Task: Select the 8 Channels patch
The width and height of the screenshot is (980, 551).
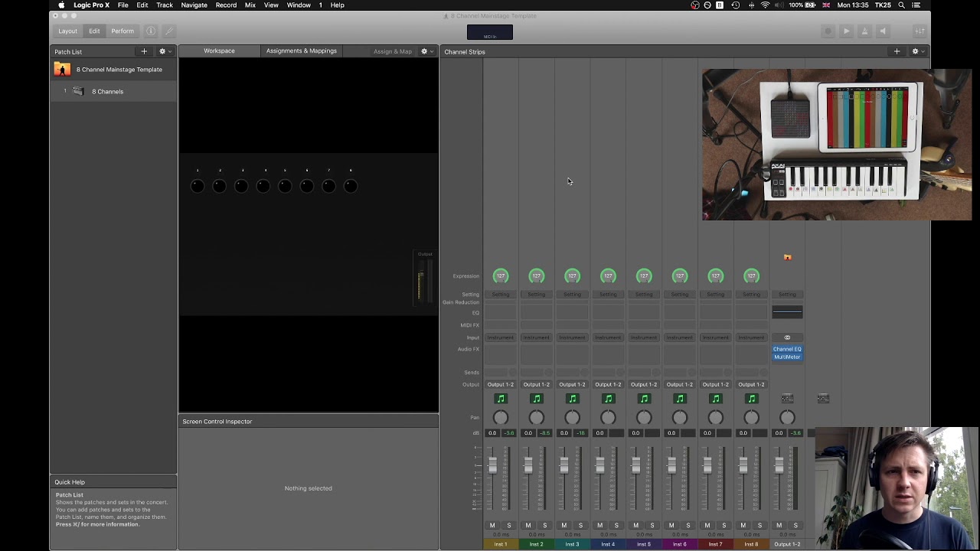Action: tap(113, 91)
